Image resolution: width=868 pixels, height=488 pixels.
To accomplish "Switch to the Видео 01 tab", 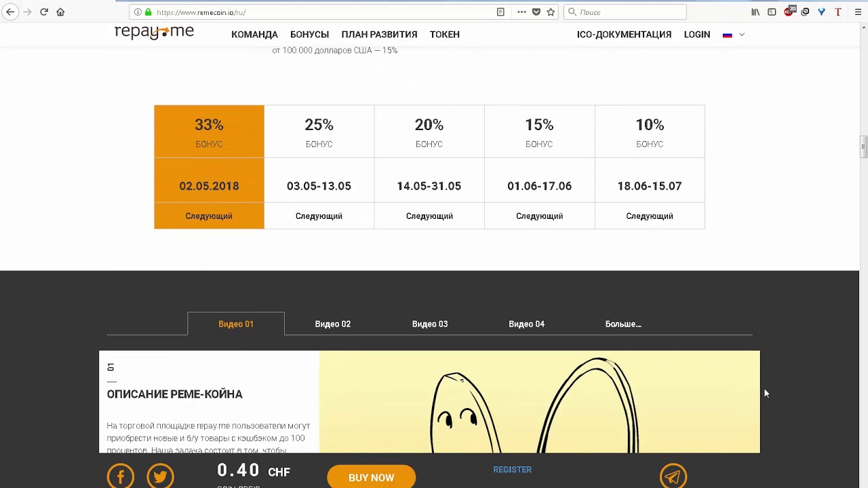I will pyautogui.click(x=236, y=324).
